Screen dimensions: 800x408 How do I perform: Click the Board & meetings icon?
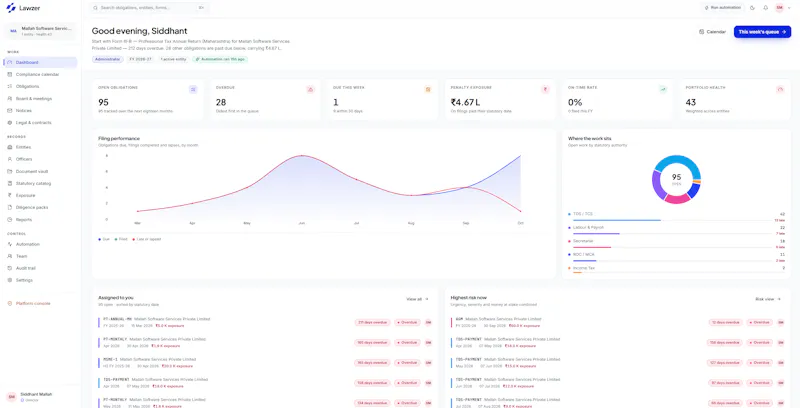[10, 98]
